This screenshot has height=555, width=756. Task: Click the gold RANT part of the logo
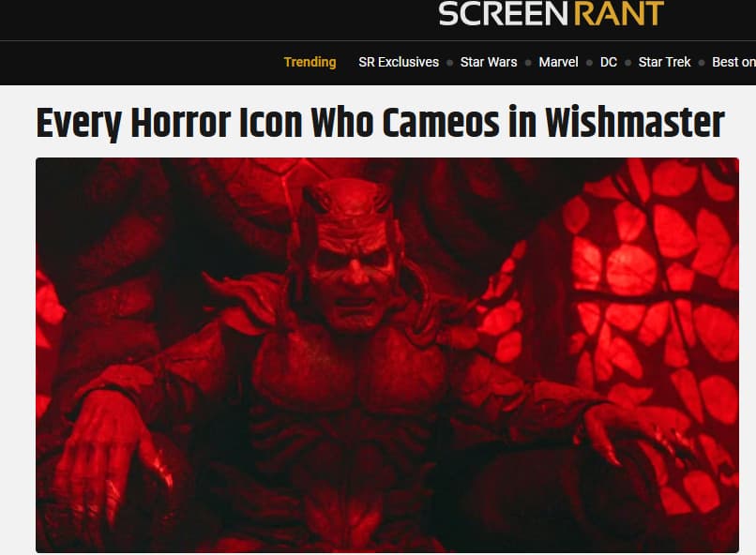[619, 13]
